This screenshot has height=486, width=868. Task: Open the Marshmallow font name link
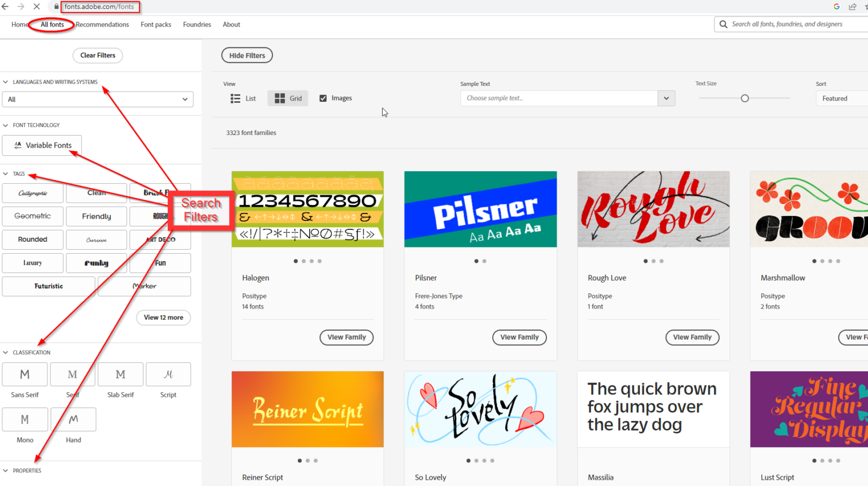(783, 278)
